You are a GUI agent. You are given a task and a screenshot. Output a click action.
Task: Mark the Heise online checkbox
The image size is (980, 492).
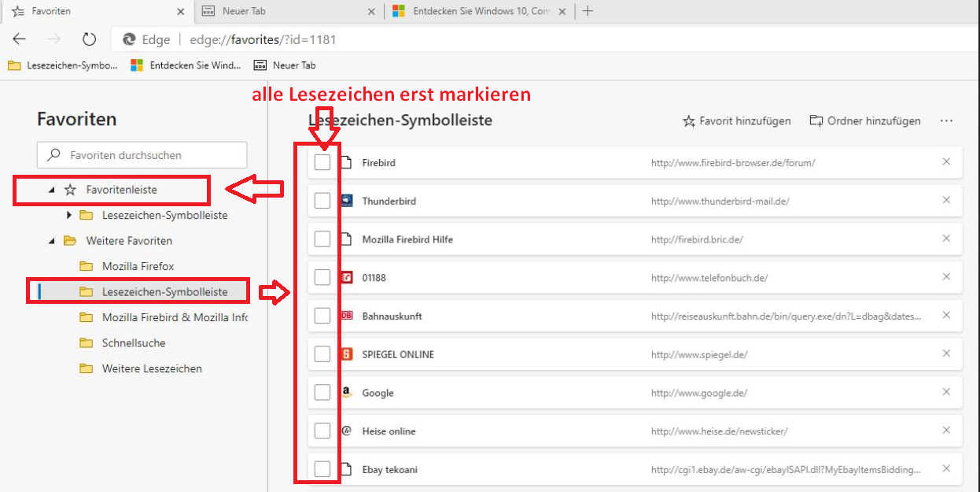322,431
